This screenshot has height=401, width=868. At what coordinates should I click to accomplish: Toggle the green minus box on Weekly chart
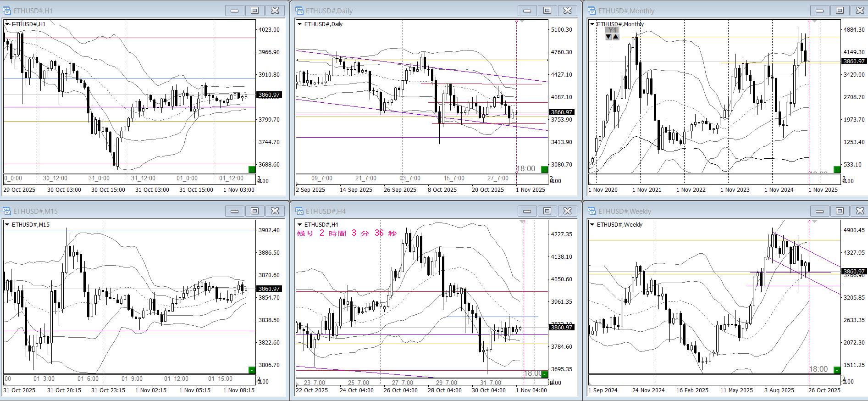[x=836, y=370]
